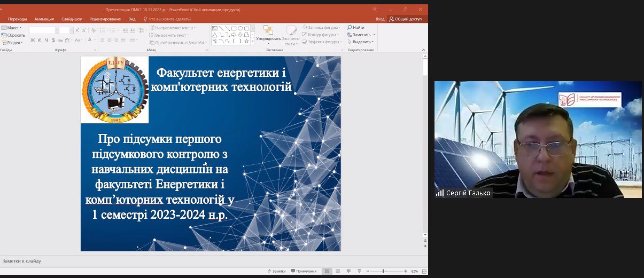This screenshot has height=278, width=644.
Task: Select rectangle shape in shapes gallery
Action: 234,28
